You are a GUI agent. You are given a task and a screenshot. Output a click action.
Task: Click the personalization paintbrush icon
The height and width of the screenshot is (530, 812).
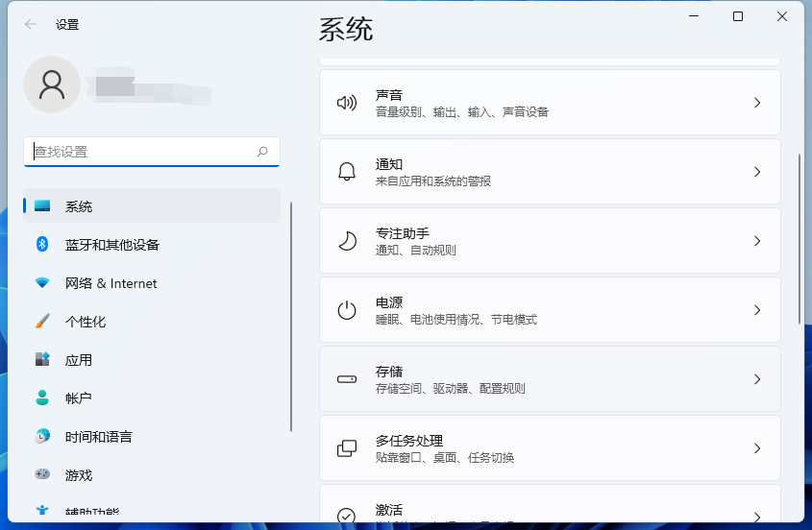click(x=42, y=322)
